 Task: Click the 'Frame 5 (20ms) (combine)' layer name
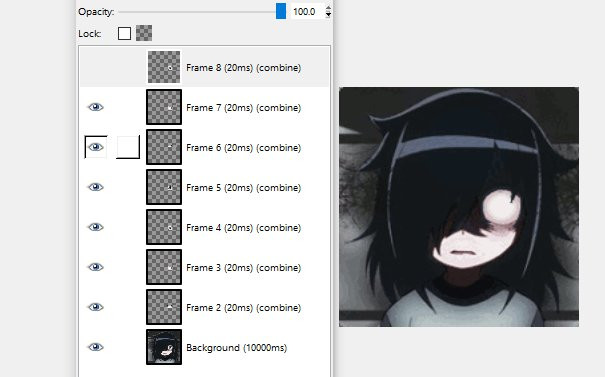pyautogui.click(x=243, y=188)
